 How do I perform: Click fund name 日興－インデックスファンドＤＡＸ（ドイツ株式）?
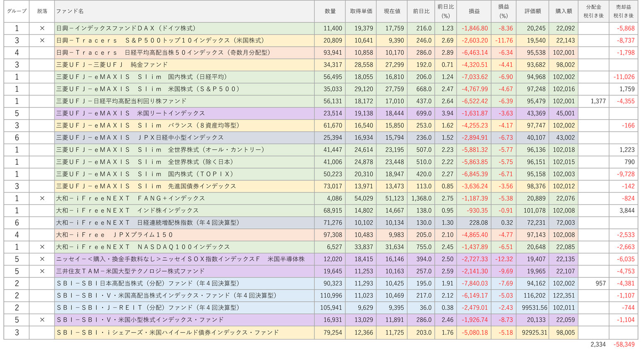[126, 28]
